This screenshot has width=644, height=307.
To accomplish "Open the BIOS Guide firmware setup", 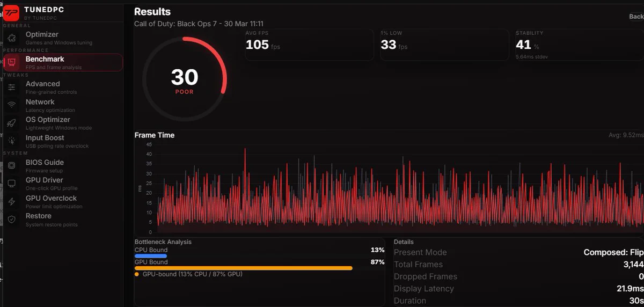I will [63, 166].
